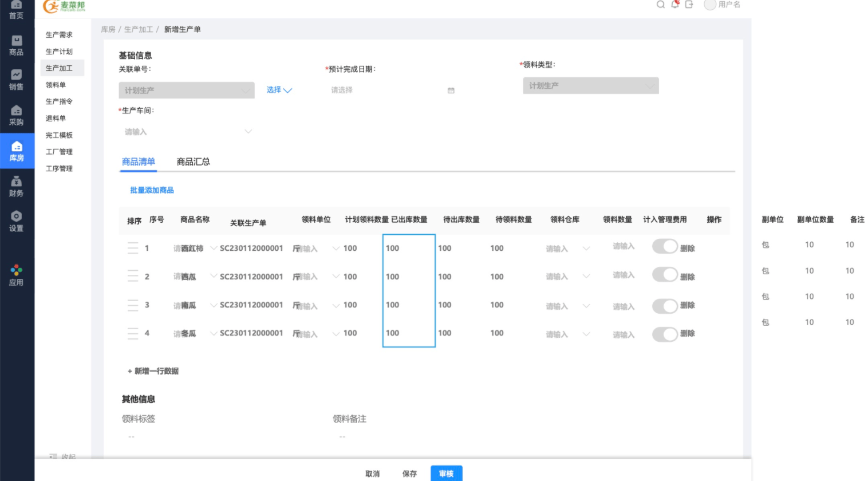The image size is (868, 481).
Task: Select the 库房 sidebar icon
Action: click(17, 151)
